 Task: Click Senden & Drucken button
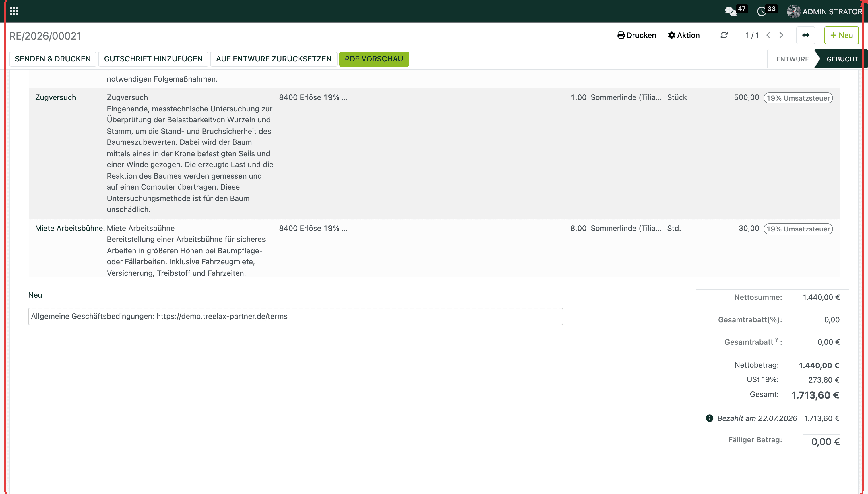tap(53, 59)
